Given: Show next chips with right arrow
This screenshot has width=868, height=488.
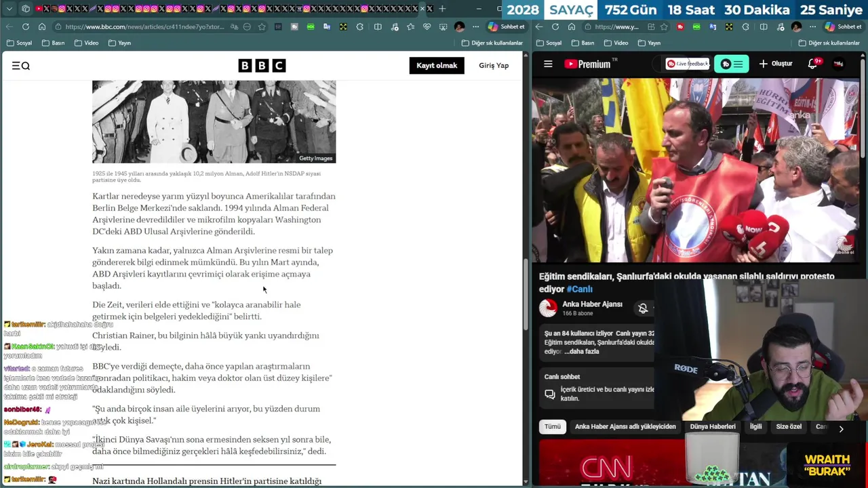Looking at the screenshot, I should [841, 428].
